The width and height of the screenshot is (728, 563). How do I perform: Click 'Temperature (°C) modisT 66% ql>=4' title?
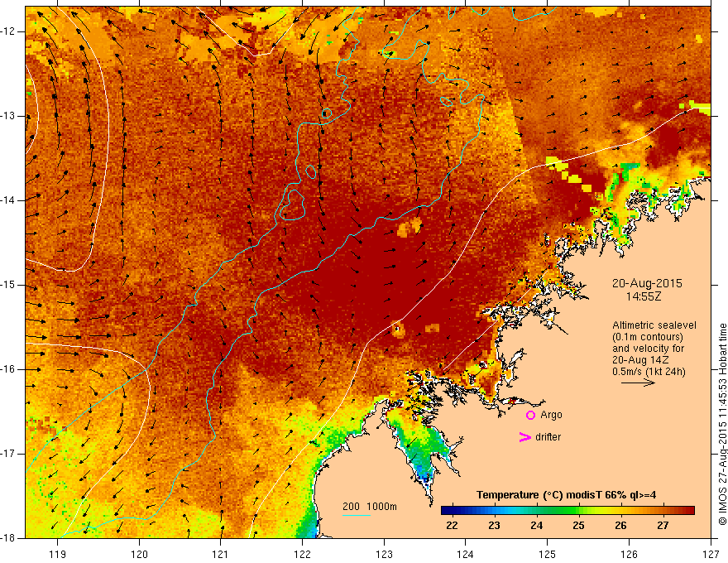(566, 495)
